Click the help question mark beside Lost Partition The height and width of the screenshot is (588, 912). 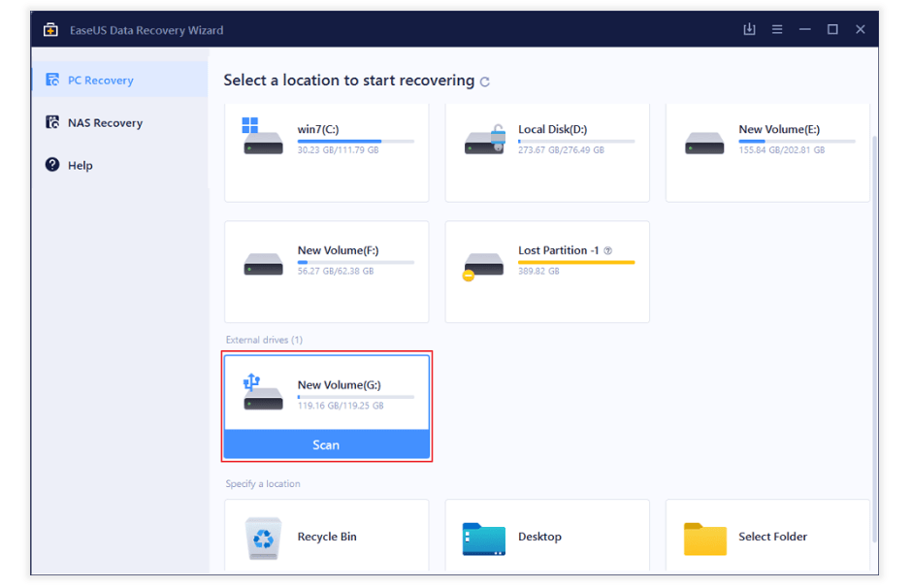[607, 250]
